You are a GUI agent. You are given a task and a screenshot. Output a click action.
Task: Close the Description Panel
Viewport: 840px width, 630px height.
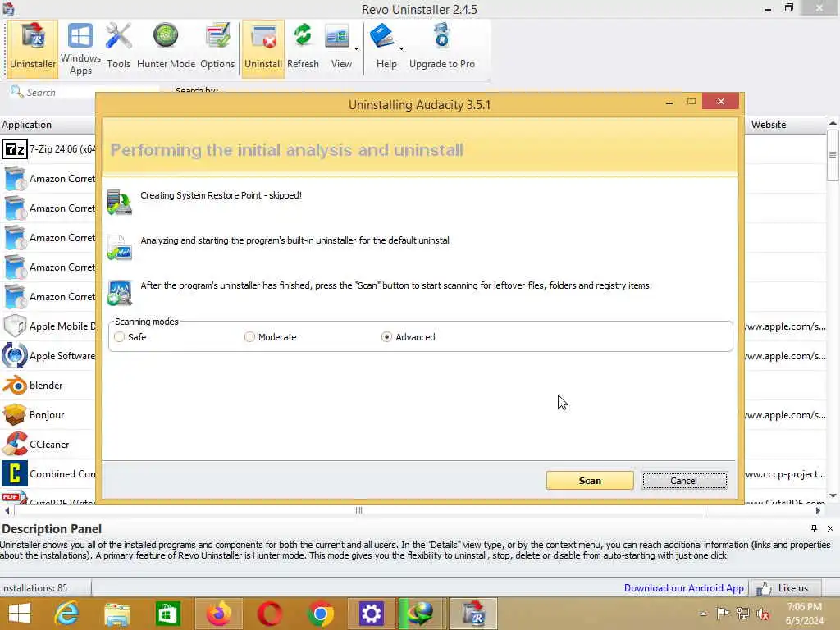(x=830, y=529)
